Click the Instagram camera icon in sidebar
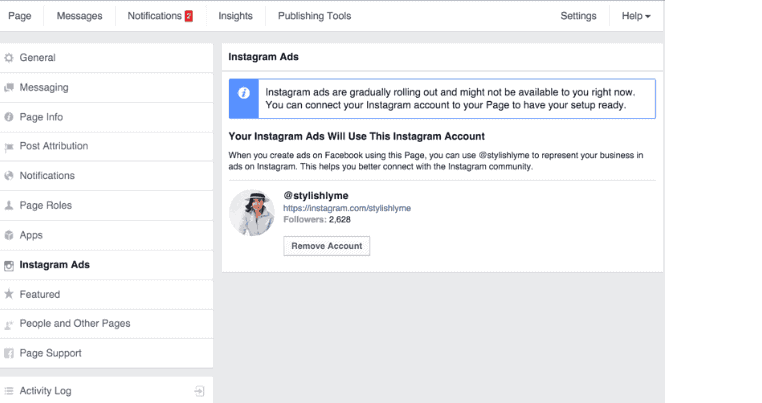The image size is (762, 403). (x=9, y=265)
